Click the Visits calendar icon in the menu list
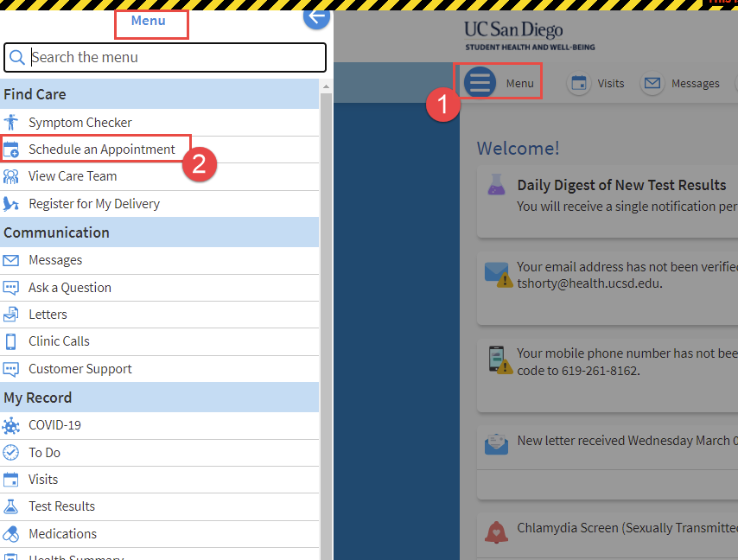 (11, 480)
